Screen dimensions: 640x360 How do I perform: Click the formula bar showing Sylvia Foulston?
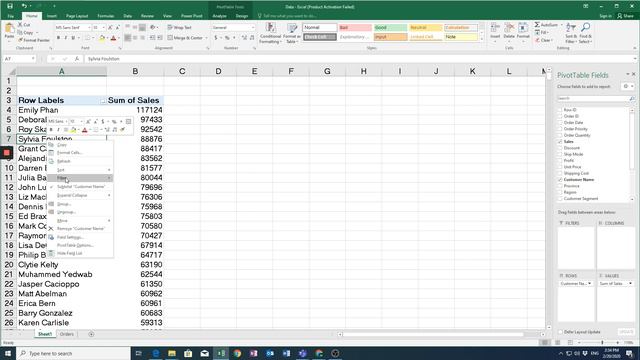click(359, 59)
